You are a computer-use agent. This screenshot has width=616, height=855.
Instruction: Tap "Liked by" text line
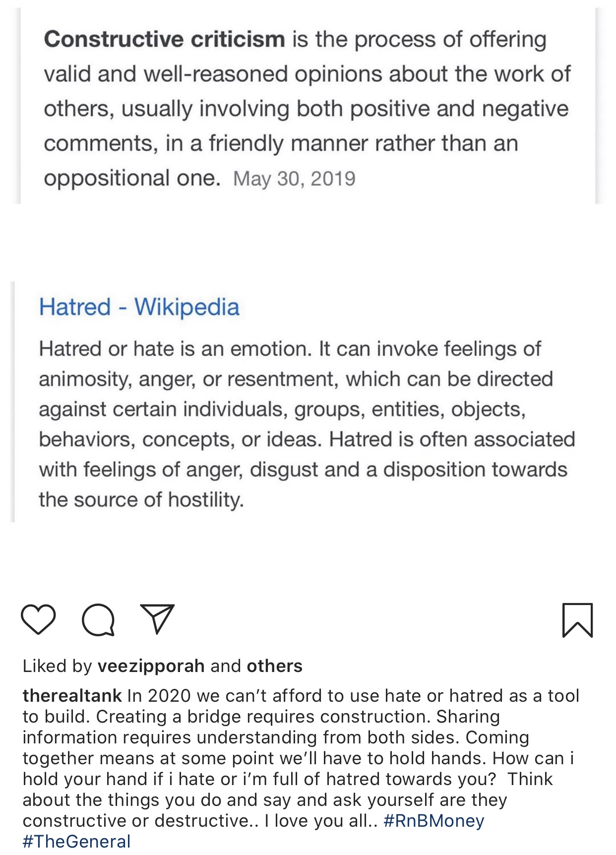point(163,666)
